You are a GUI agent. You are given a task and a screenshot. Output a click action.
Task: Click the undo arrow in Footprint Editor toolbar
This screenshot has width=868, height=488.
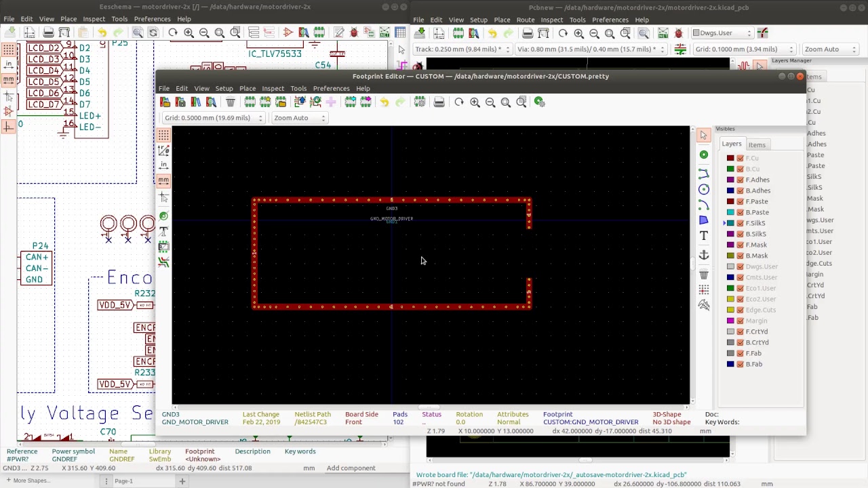coord(384,102)
